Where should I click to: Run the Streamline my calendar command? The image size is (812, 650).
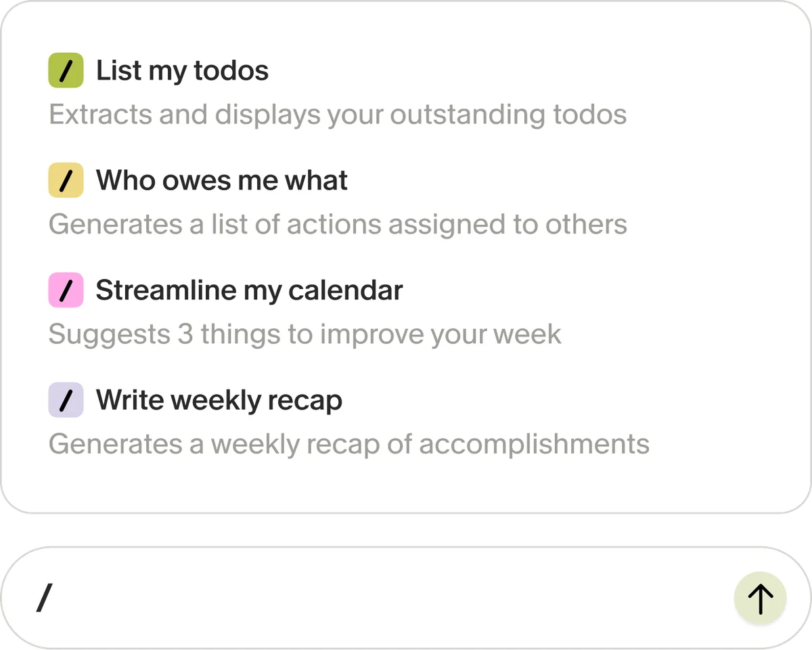click(249, 290)
